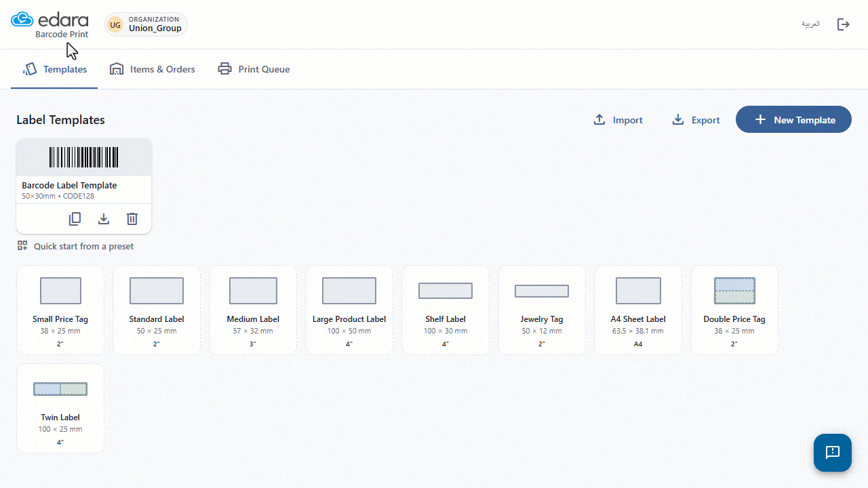
Task: Pick the Twin Label preset
Action: click(60, 408)
